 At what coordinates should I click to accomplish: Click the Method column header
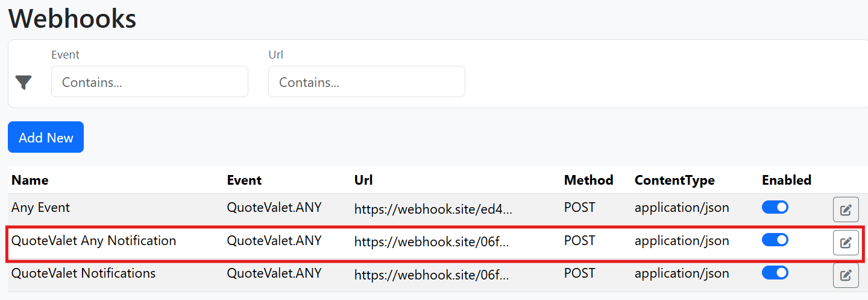[588, 180]
